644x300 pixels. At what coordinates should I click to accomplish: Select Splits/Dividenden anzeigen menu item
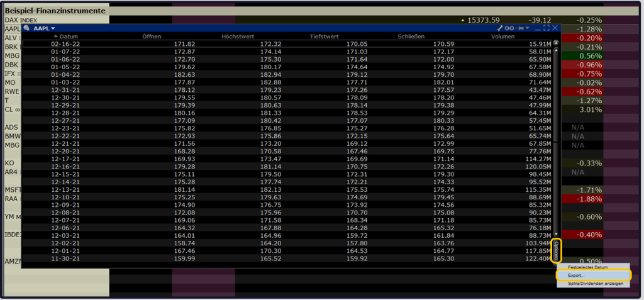point(593,283)
